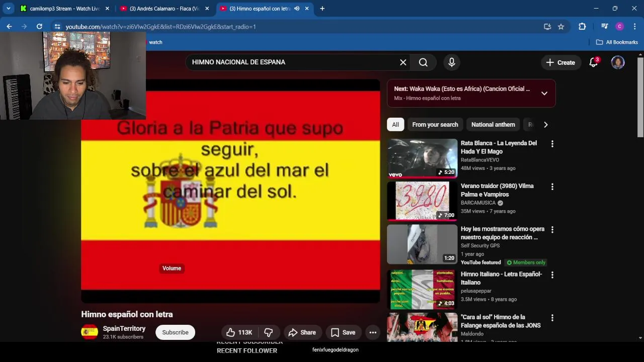The image size is (644, 362).
Task: Start voice search with the microphone
Action: [452, 62]
